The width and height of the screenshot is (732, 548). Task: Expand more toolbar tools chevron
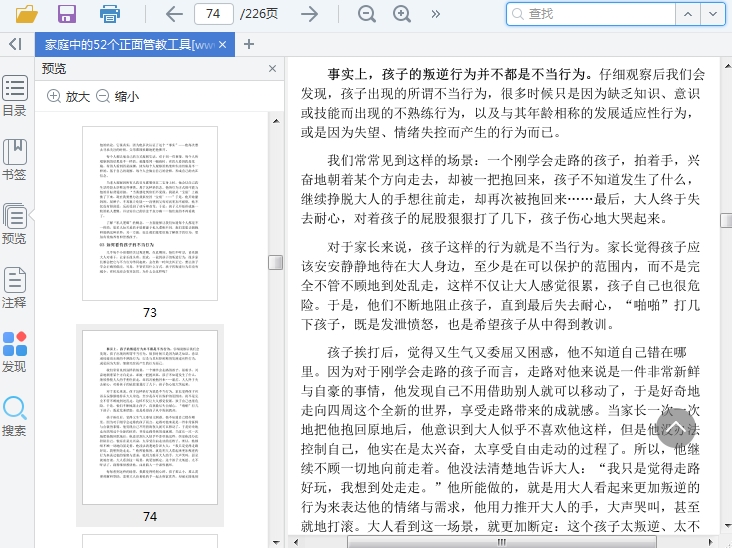click(x=436, y=14)
